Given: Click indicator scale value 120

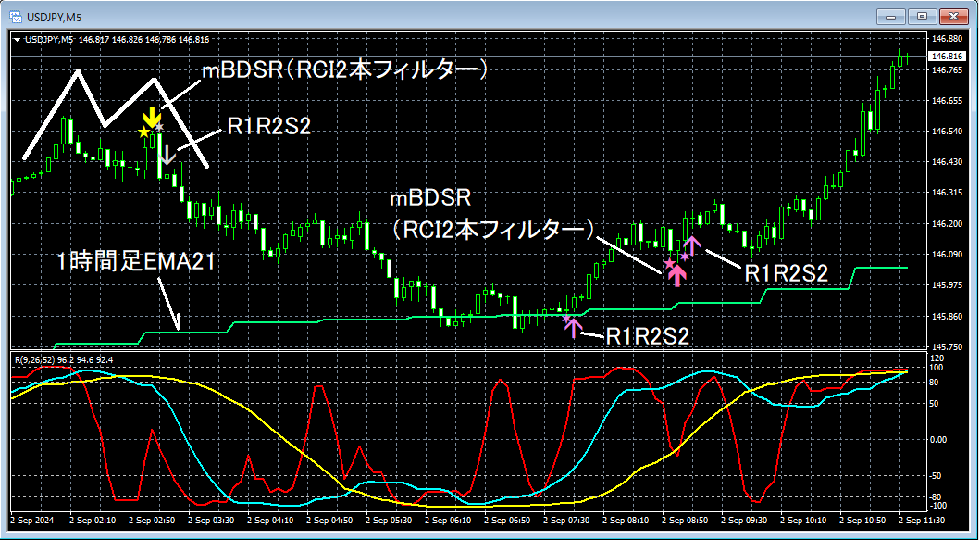Looking at the screenshot, I should [937, 358].
